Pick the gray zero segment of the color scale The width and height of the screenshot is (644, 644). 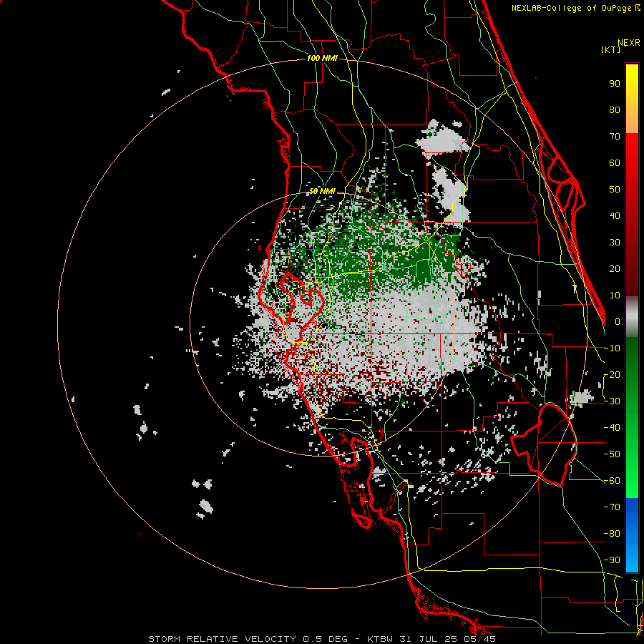632,317
